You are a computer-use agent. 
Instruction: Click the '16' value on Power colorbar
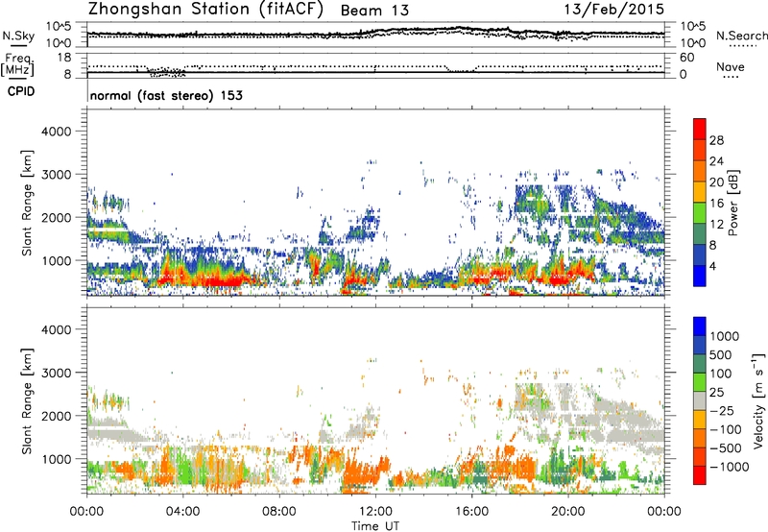click(716, 204)
